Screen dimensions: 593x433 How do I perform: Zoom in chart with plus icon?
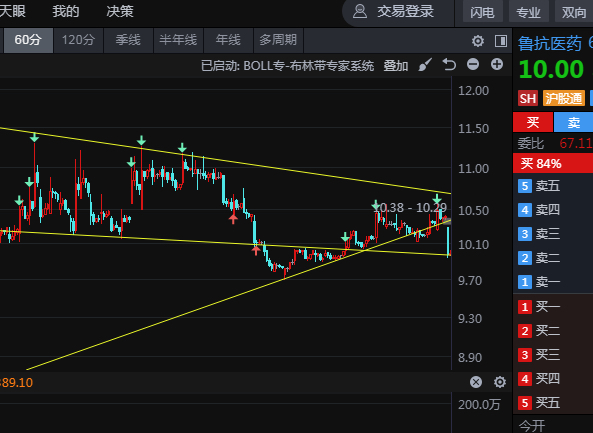497,64
